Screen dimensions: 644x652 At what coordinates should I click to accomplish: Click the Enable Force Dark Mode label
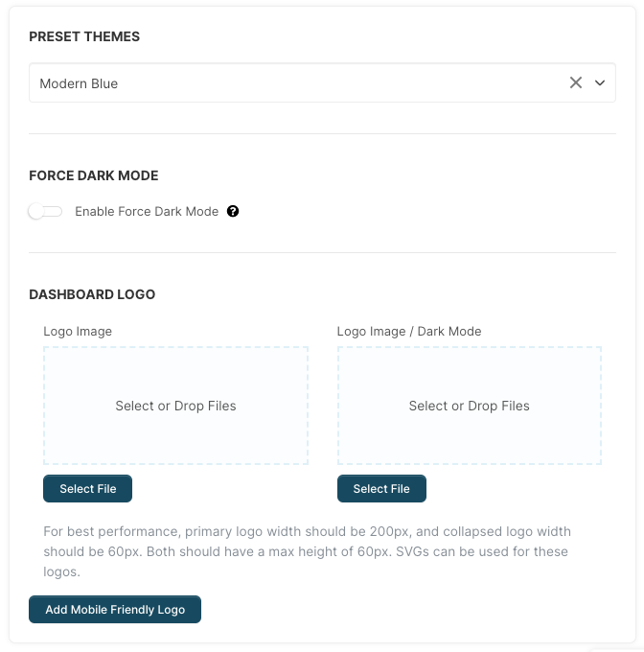(x=147, y=211)
